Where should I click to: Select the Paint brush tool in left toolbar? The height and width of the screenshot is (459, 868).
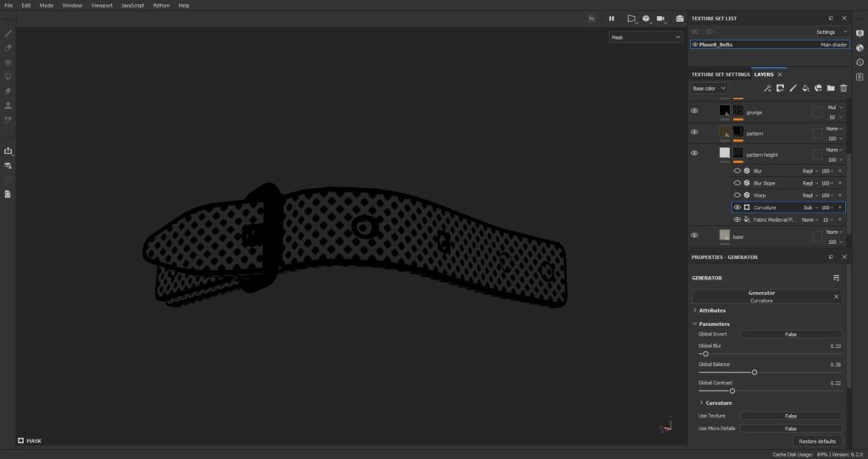(8, 33)
